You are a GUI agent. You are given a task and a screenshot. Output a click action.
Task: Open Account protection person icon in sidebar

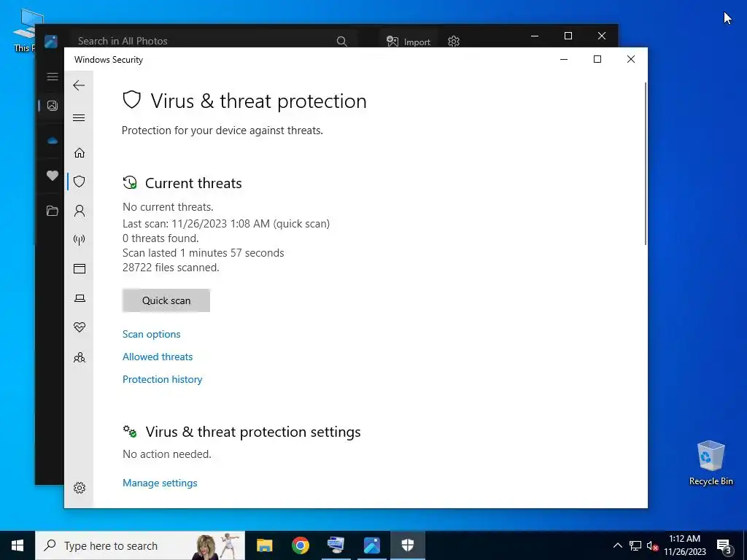[80, 211]
